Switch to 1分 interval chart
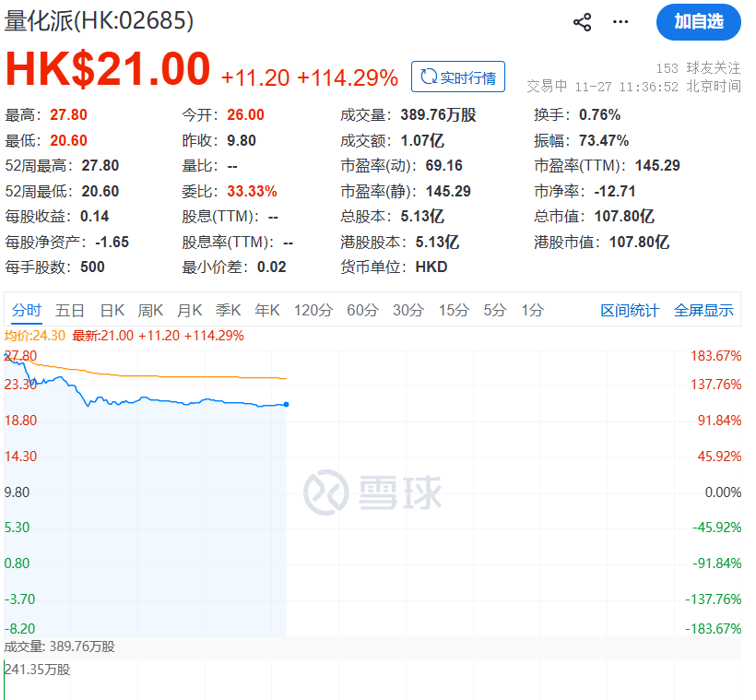This screenshot has width=756, height=700. 532,310
